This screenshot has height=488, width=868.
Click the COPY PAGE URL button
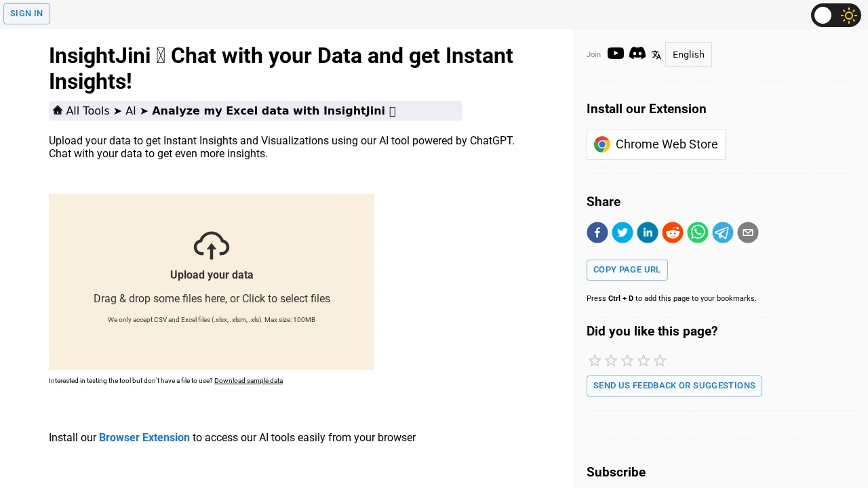[627, 270]
